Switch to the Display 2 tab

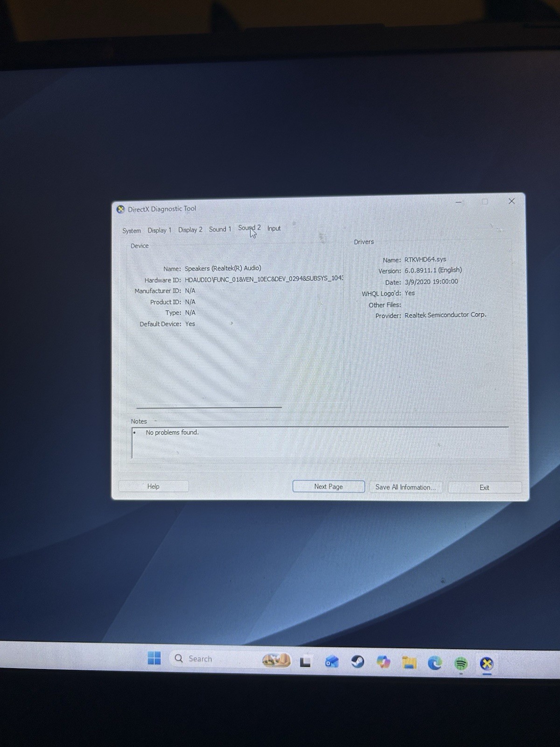click(x=190, y=230)
